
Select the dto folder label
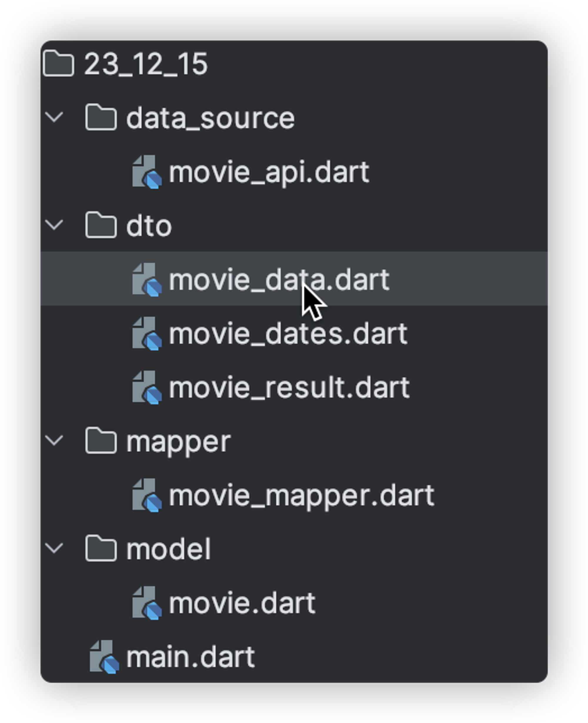coord(149,226)
